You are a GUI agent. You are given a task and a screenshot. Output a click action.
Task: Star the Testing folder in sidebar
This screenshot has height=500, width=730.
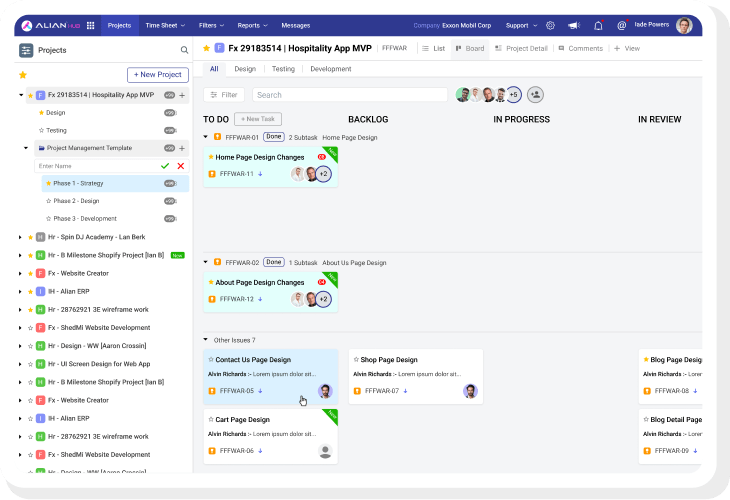click(x=41, y=130)
